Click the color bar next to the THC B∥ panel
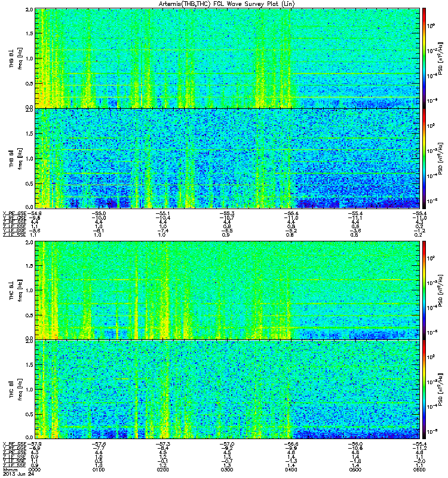The width and height of the screenshot is (448, 478). tap(424, 390)
